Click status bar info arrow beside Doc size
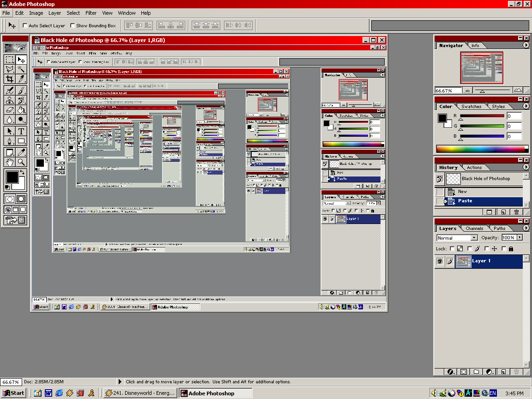Screen dimensions: 532x399 [x=120, y=382]
